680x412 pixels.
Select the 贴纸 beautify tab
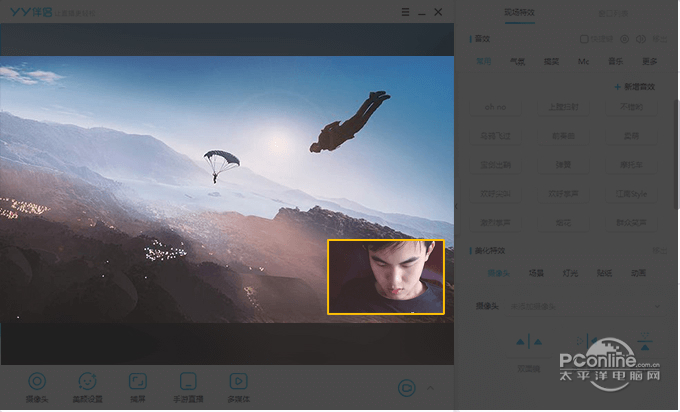pyautogui.click(x=604, y=273)
